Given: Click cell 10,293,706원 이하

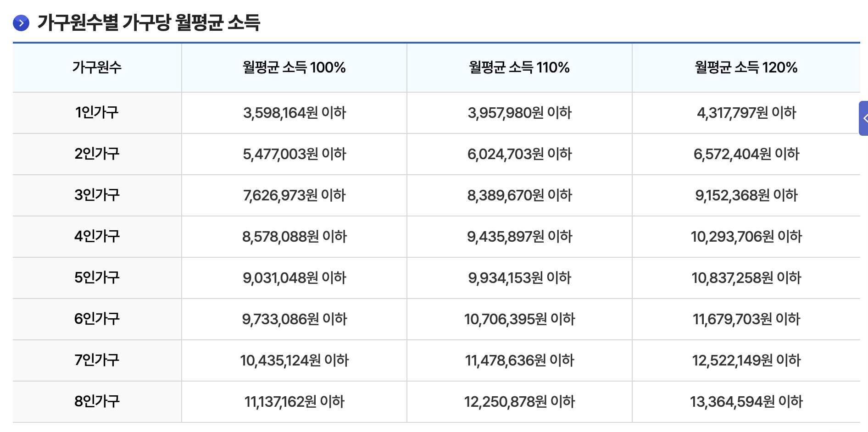Looking at the screenshot, I should pos(746,237).
